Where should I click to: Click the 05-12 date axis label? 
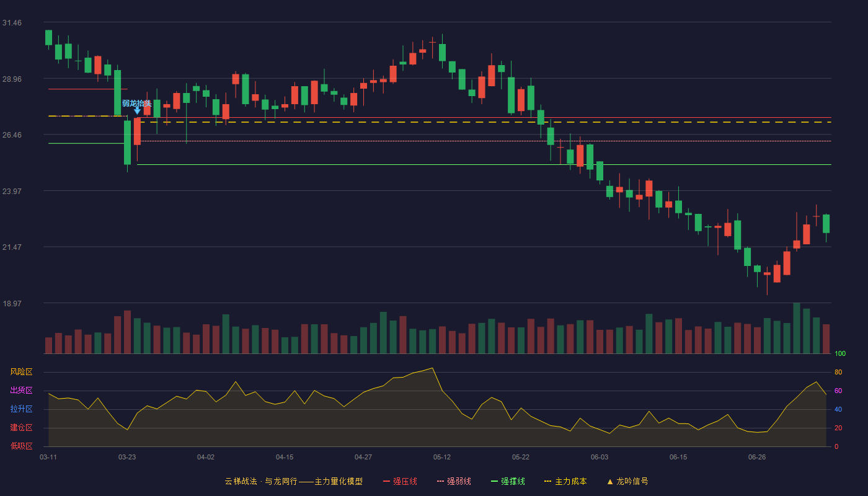[442, 457]
